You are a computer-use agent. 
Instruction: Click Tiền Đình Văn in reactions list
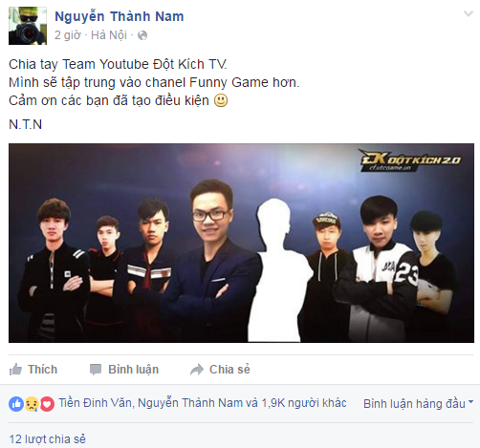pyautogui.click(x=95, y=403)
